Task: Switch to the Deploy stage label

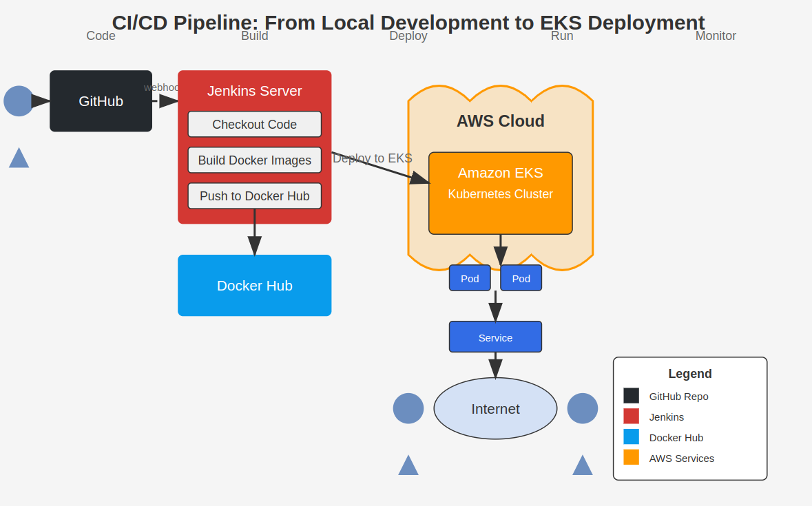Action: [408, 35]
